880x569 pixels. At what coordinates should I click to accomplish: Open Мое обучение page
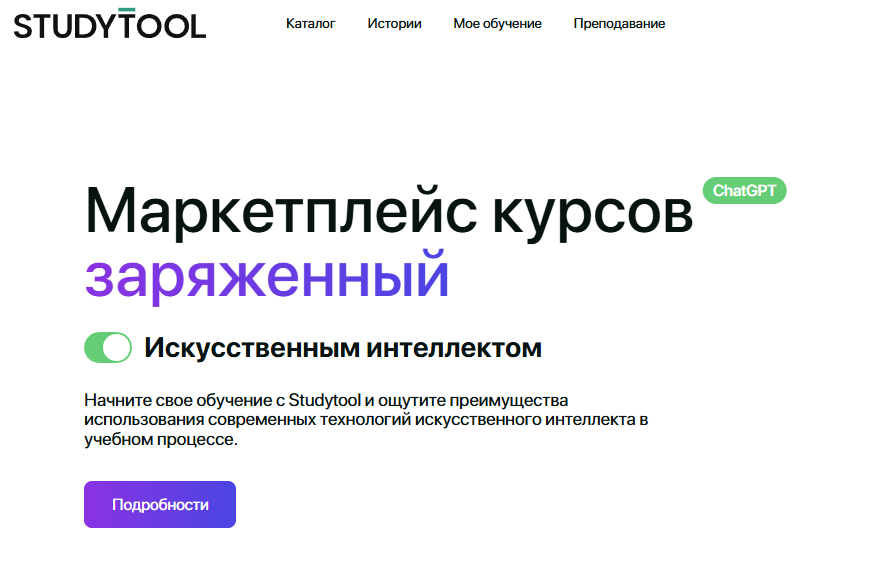click(x=497, y=24)
